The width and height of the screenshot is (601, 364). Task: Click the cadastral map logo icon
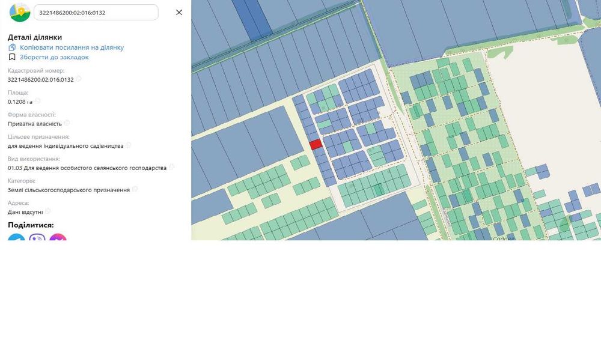point(20,12)
